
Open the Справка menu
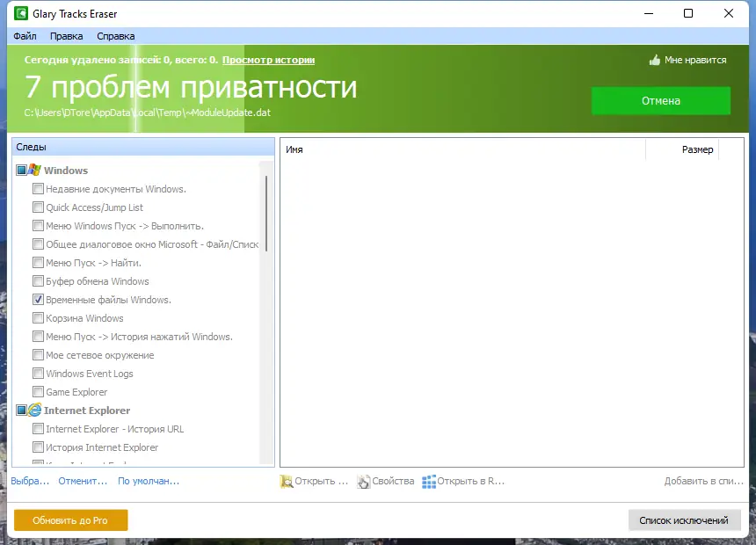(x=116, y=36)
